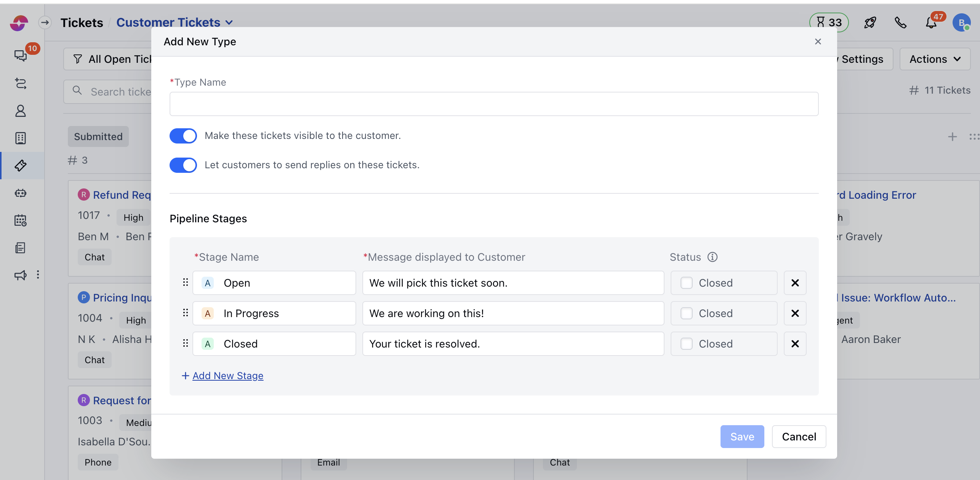Viewport: 980px width, 480px height.
Task: Disable customer replies on tickets toggle
Action: 183,165
